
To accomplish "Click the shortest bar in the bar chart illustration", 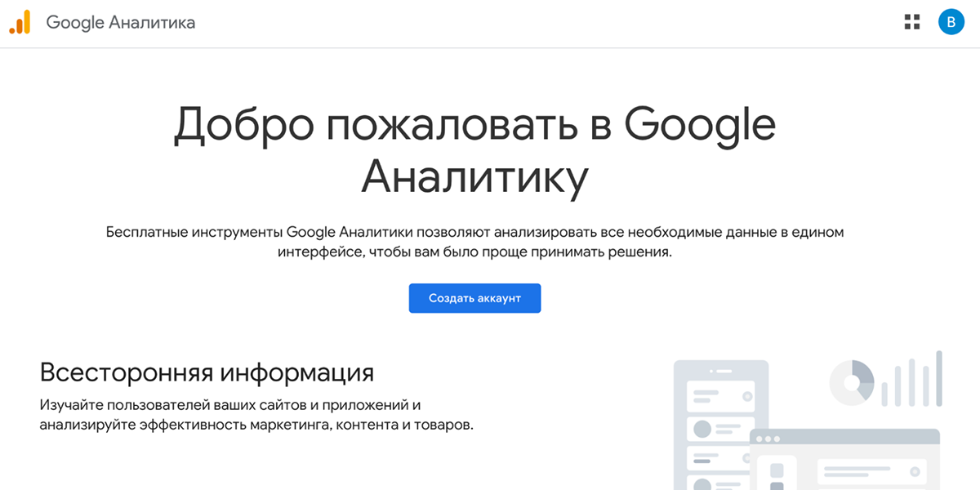I will [885, 394].
